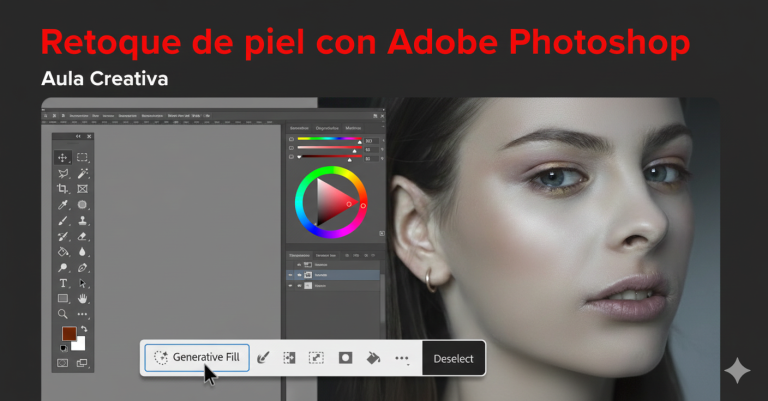Swap foreground and background colors
Viewport: 768px width, 401px height.
point(84,329)
